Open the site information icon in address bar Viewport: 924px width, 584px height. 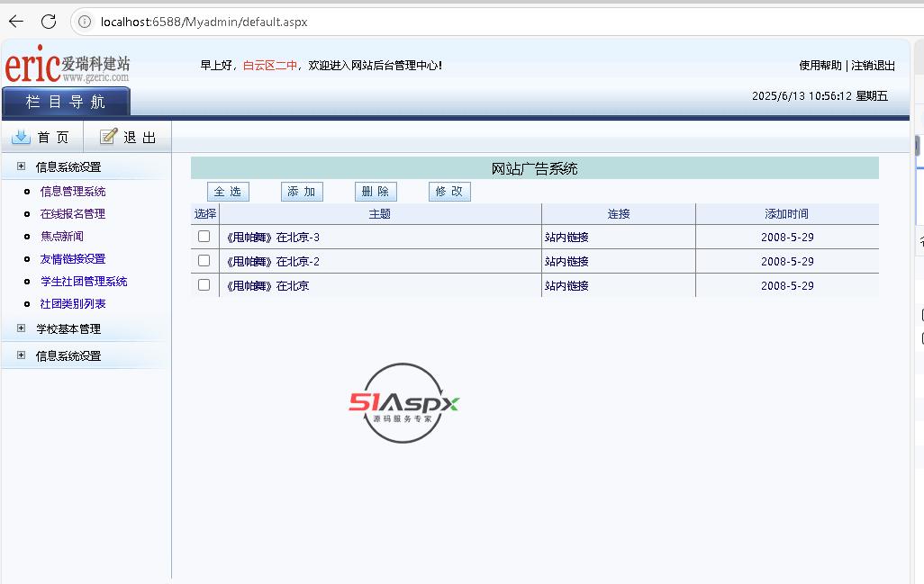coord(86,22)
